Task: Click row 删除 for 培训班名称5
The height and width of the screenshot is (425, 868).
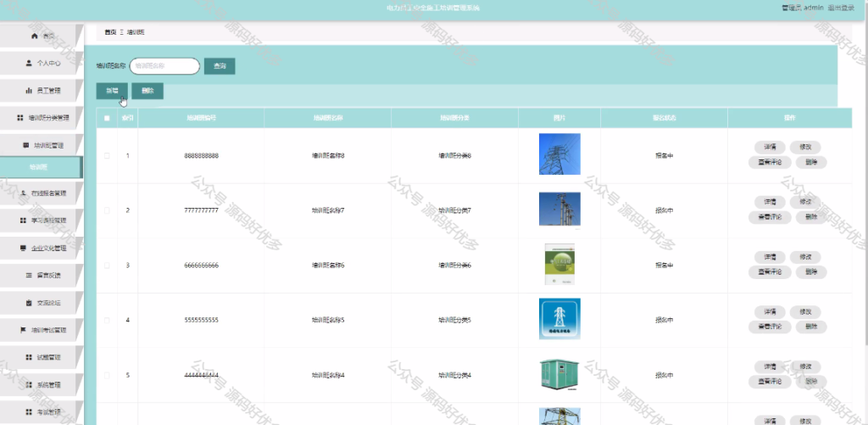Action: (811, 327)
